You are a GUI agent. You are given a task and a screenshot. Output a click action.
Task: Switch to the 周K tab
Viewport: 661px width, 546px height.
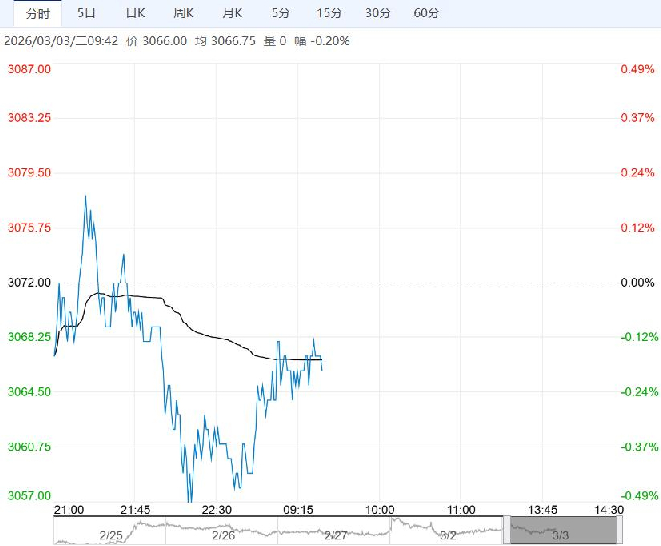click(x=183, y=13)
